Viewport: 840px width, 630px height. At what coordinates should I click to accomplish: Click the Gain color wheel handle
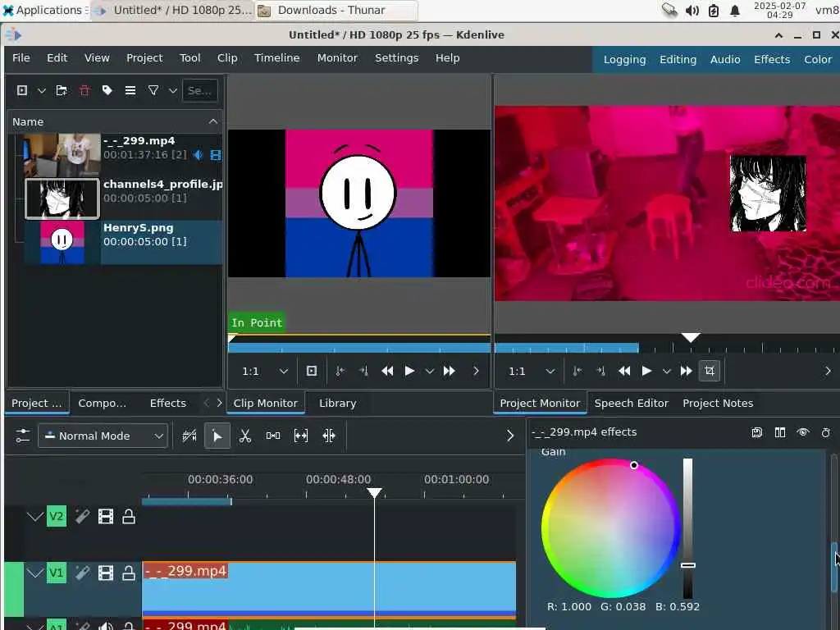pyautogui.click(x=634, y=465)
